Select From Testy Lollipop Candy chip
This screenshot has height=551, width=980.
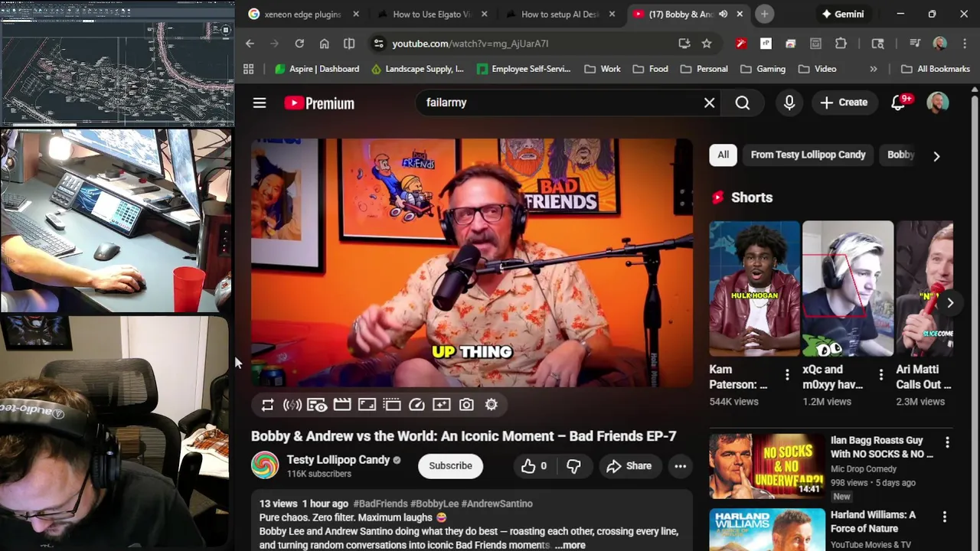[x=808, y=155]
